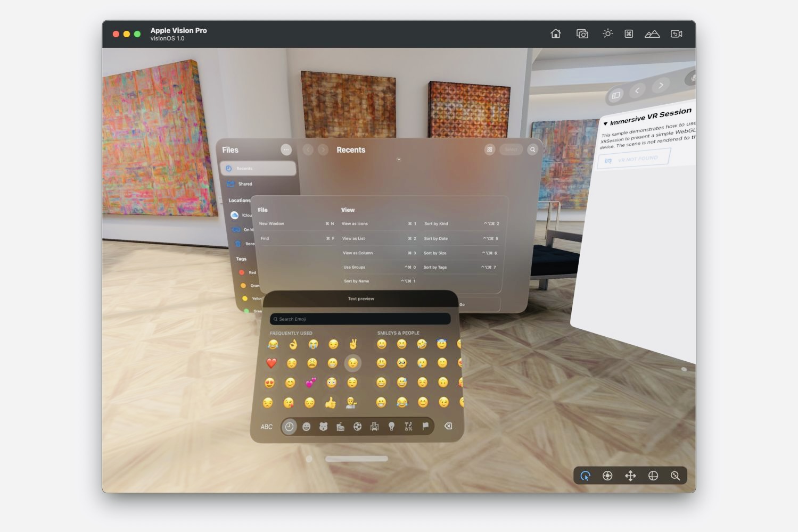
Task: Insert the rolling on floor laughing emoji
Action: point(422,344)
